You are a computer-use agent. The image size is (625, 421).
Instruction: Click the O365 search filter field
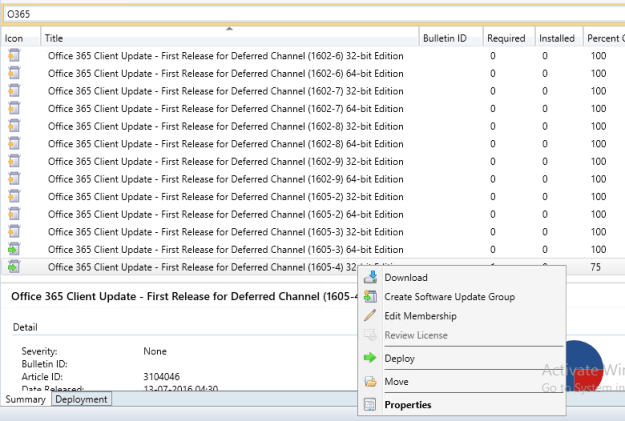point(314,14)
